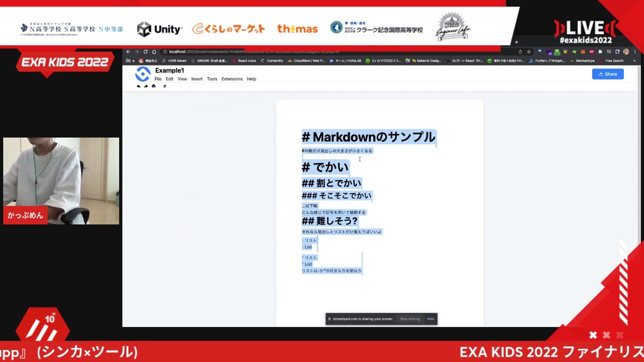The width and height of the screenshot is (644, 362).
Task: Open the Insert menu
Action: 197,79
